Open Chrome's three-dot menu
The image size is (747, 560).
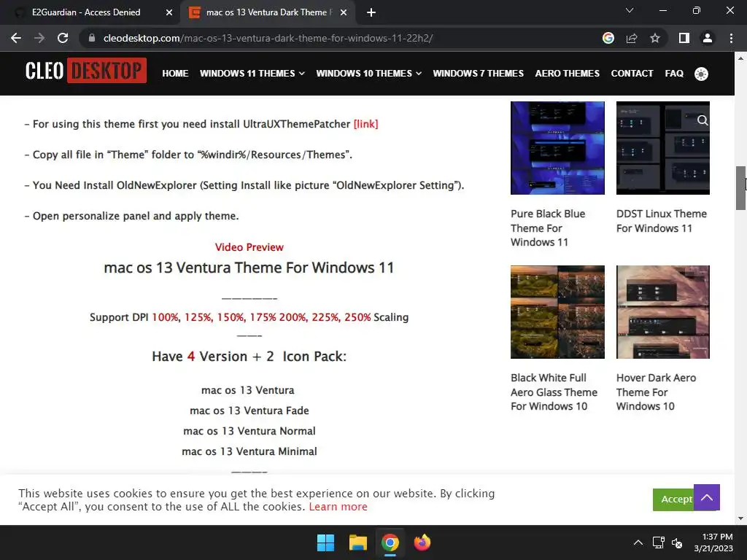tap(731, 38)
